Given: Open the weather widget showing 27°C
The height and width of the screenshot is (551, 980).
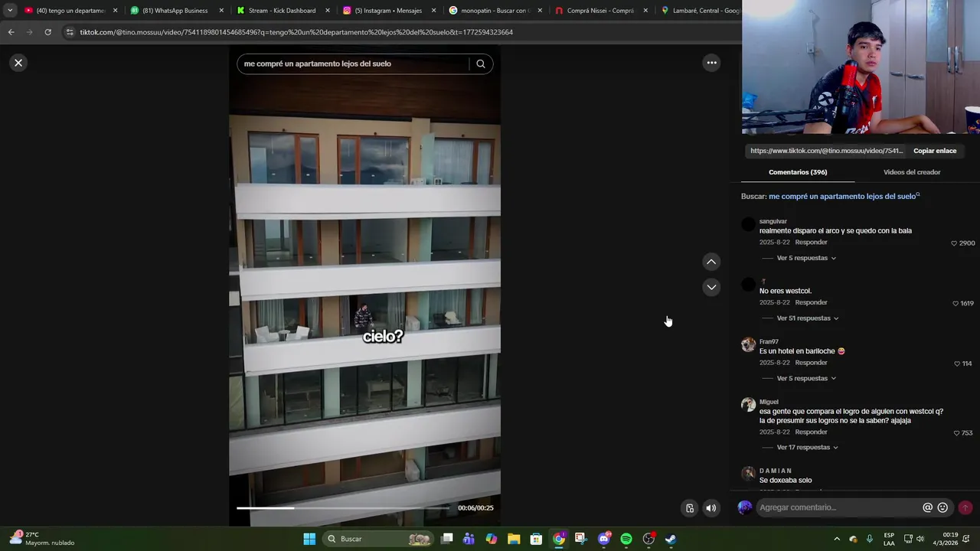Looking at the screenshot, I should coord(42,539).
